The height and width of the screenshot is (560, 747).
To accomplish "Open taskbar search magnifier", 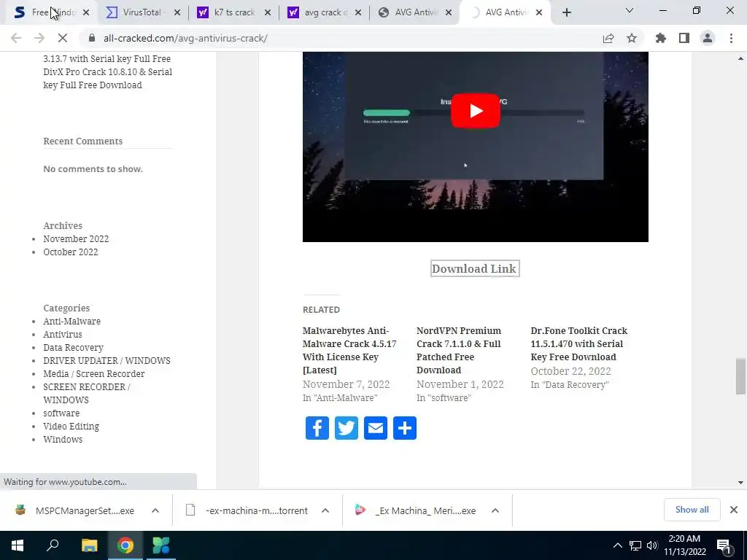I will point(53,545).
